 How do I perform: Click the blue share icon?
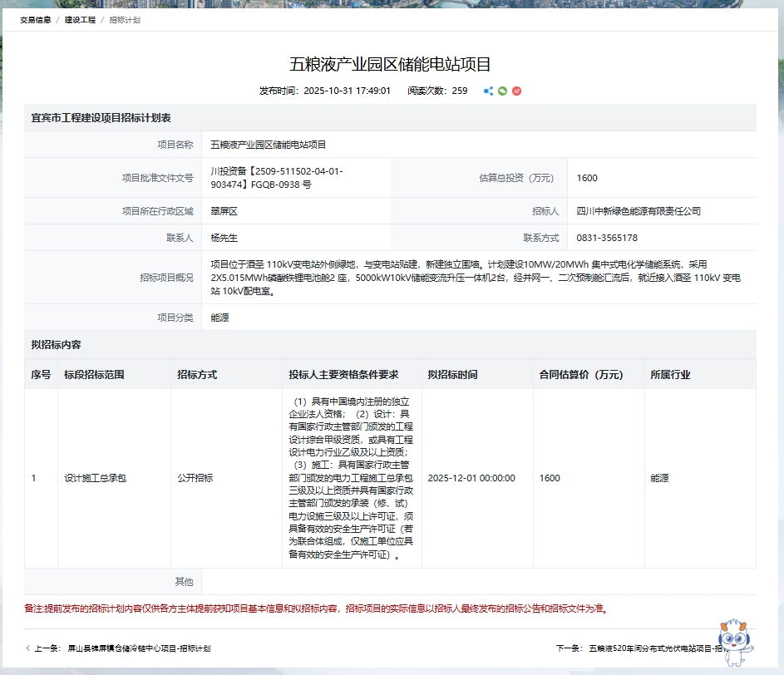(488, 91)
